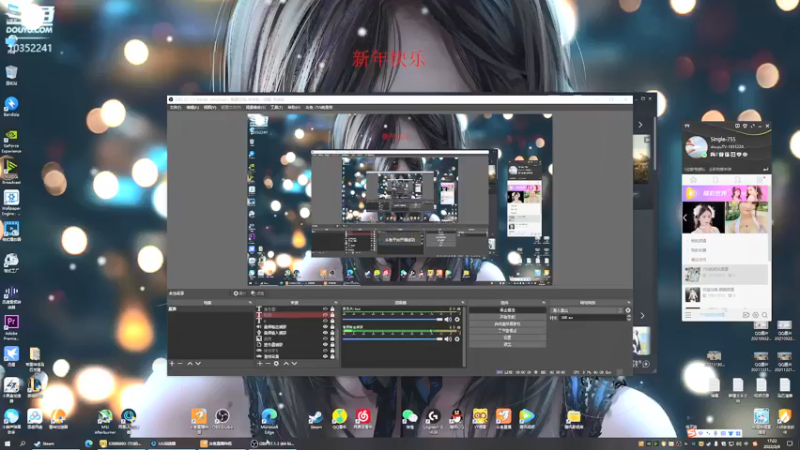Viewport: 800px width, 450px height.
Task: Add a new source with the Sources plus icon
Action: tap(260, 364)
